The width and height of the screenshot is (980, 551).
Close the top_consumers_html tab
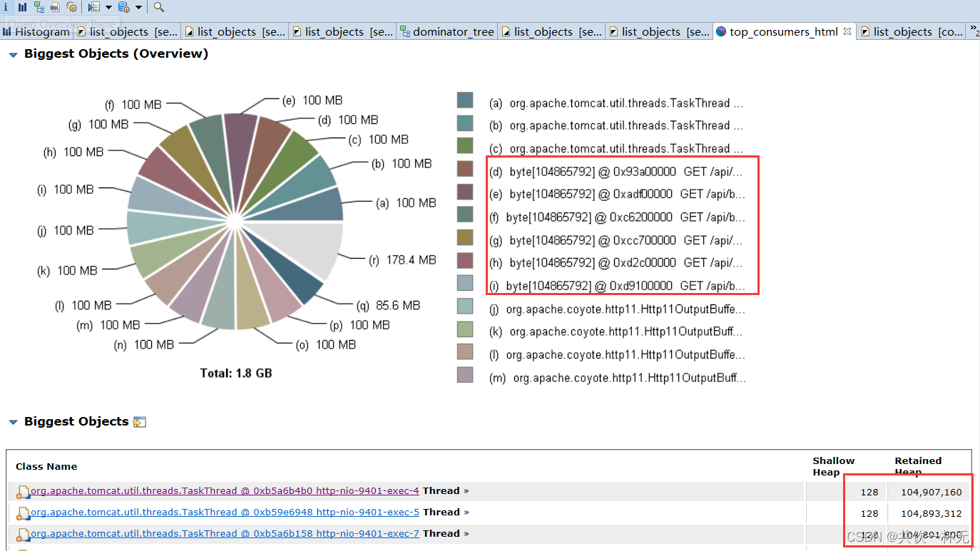click(846, 31)
